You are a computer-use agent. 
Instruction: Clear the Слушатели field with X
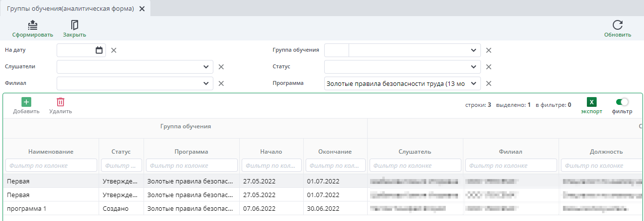[x=221, y=67]
